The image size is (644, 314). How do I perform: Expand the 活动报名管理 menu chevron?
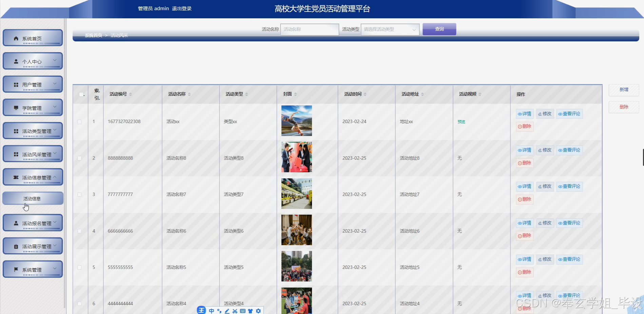[55, 222]
